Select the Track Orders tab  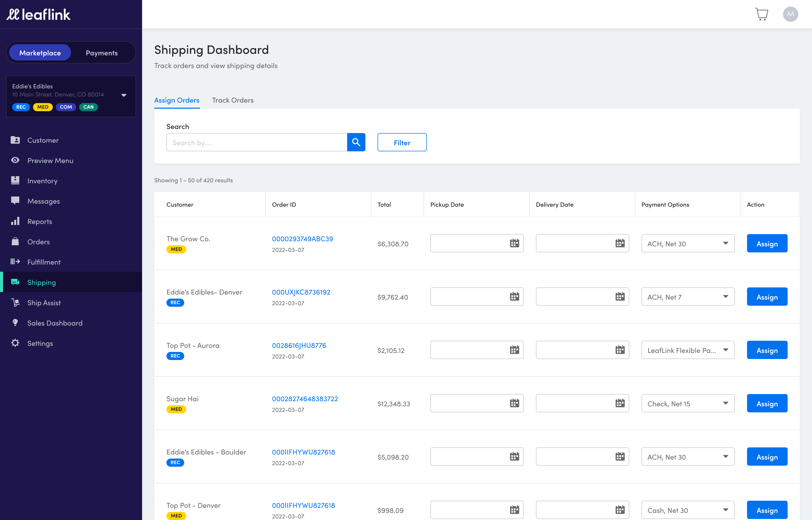(x=233, y=100)
